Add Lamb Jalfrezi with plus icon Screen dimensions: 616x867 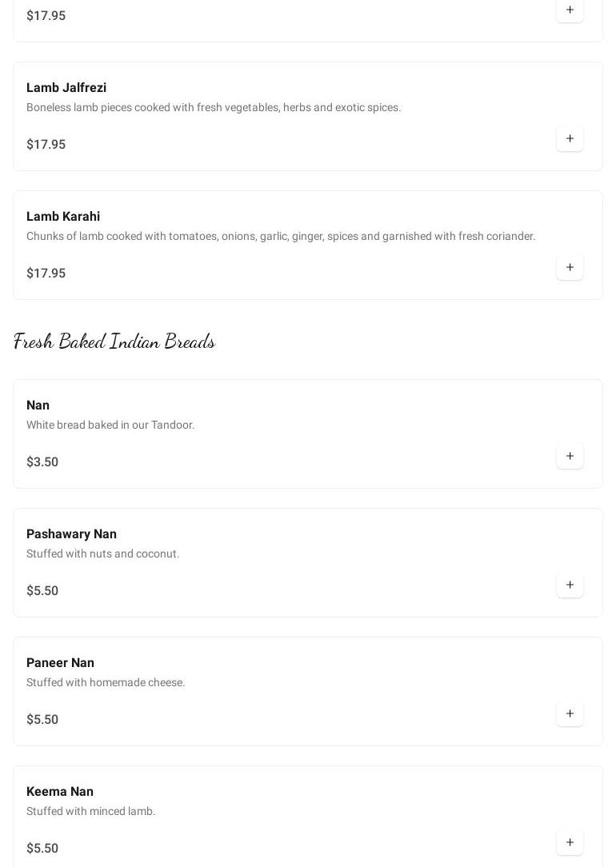[x=570, y=139]
